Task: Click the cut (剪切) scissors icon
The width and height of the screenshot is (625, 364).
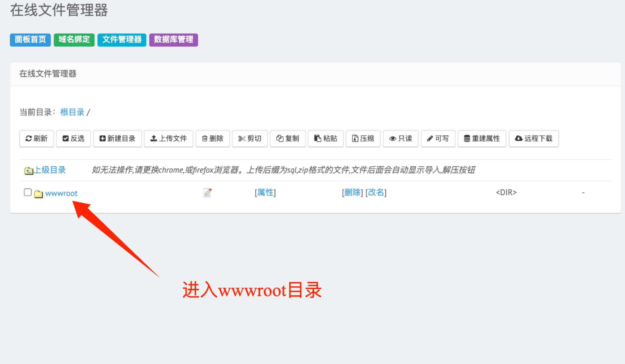Action: point(250,139)
